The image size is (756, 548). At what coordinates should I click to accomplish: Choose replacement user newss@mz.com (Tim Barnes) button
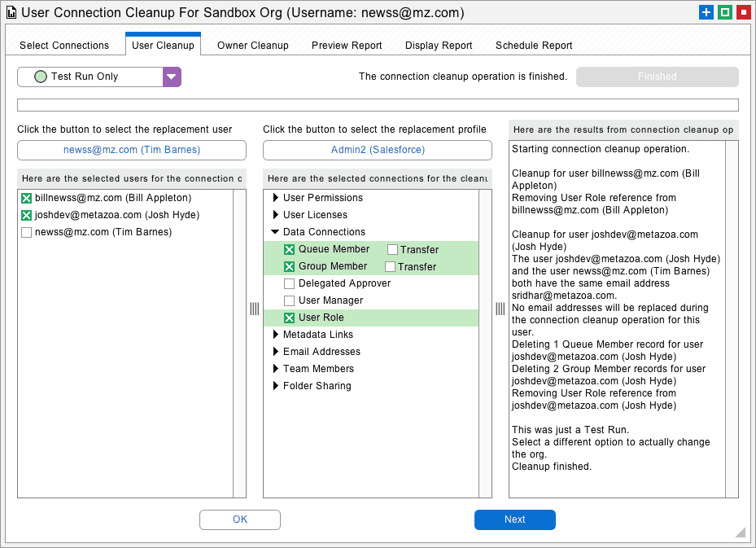[x=132, y=150]
